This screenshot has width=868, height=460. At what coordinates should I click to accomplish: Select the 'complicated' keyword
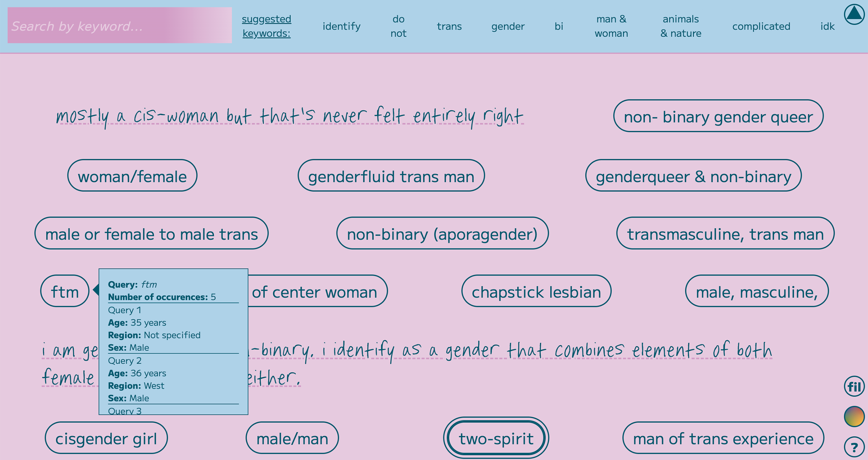[x=761, y=26]
